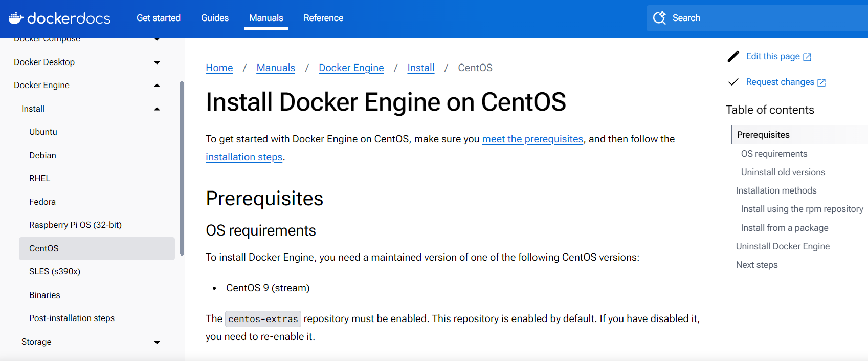
Task: Open the Storage sidebar section
Action: [36, 342]
